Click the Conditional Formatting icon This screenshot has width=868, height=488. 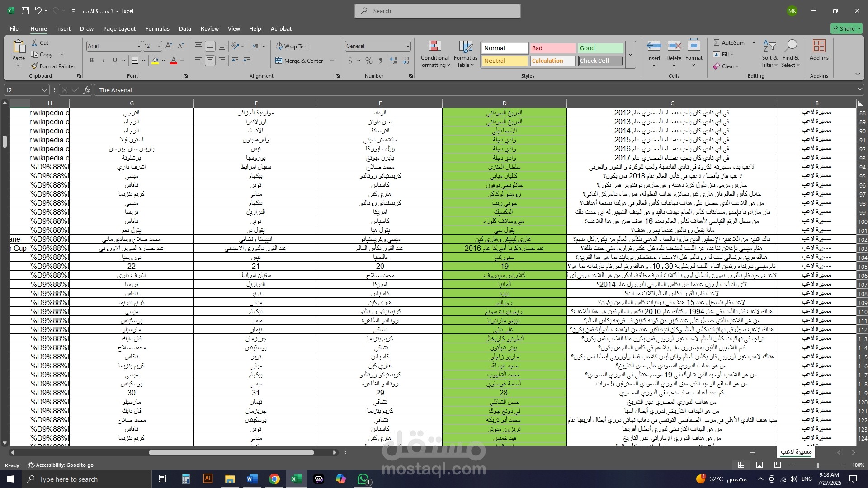(434, 46)
